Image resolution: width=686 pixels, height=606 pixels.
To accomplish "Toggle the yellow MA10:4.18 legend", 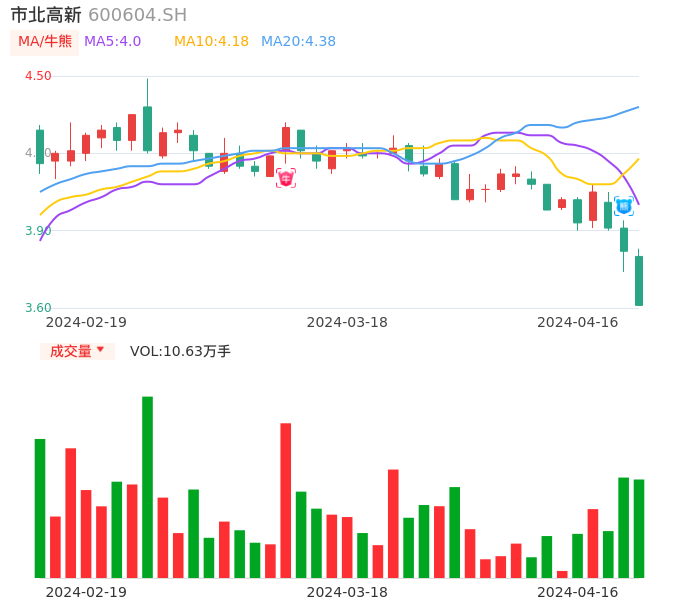I will [x=211, y=42].
